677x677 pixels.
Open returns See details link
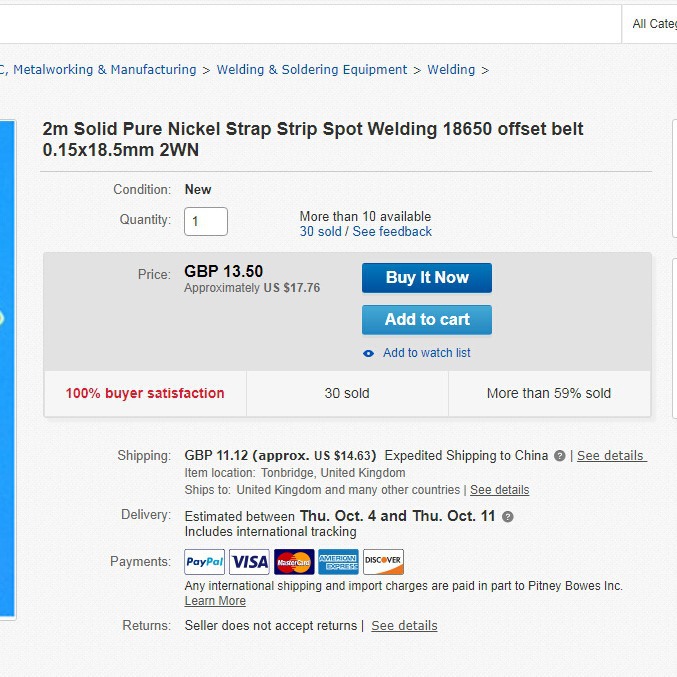404,626
